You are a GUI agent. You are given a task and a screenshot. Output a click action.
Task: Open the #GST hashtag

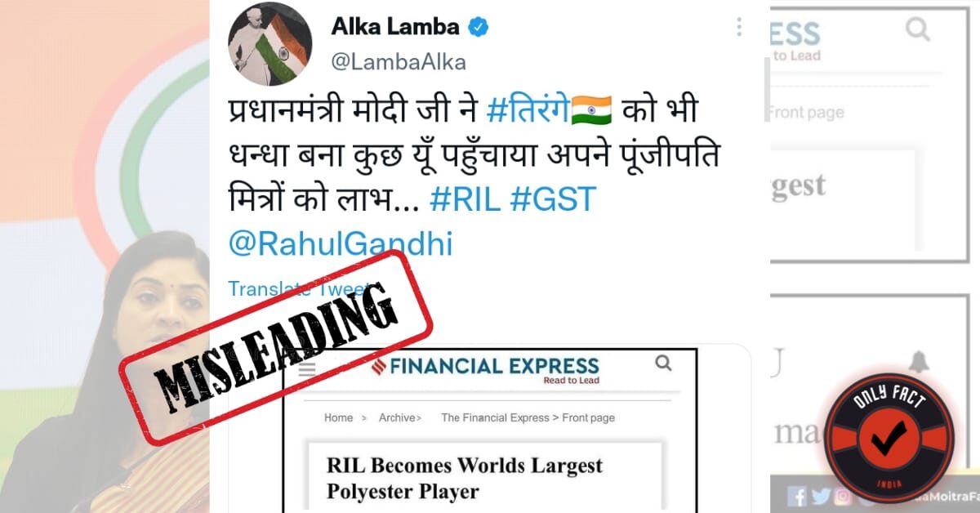(x=554, y=200)
